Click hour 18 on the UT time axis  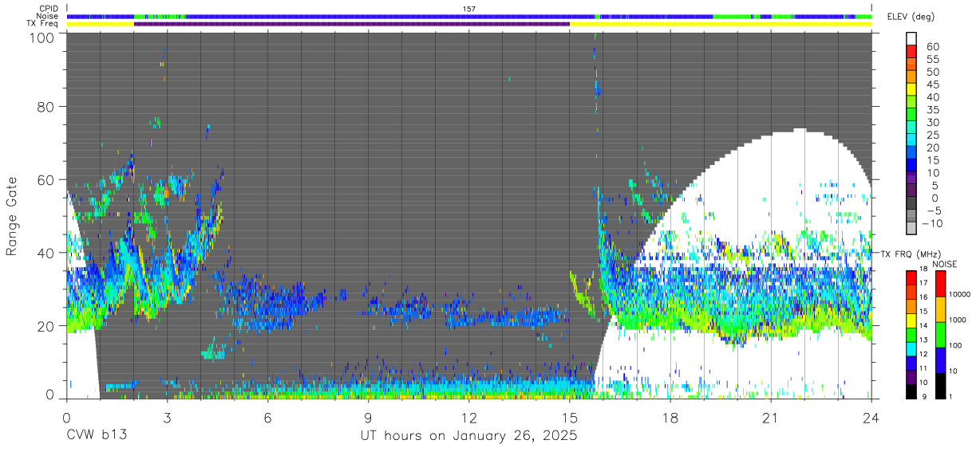point(670,418)
